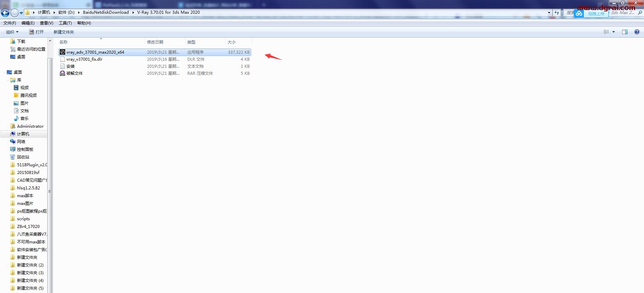Select the vray_adv_37001_max2020_x64 application file
644x293 pixels.
[x=95, y=52]
